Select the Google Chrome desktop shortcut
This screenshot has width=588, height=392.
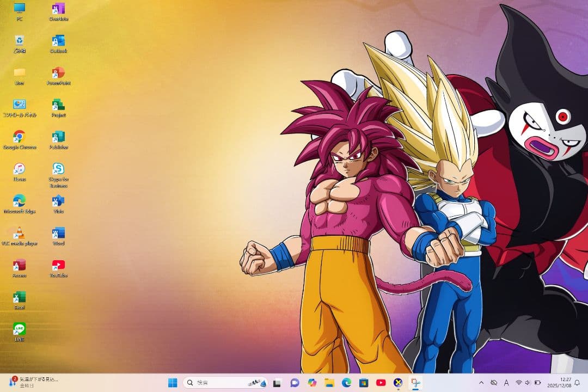[20, 137]
